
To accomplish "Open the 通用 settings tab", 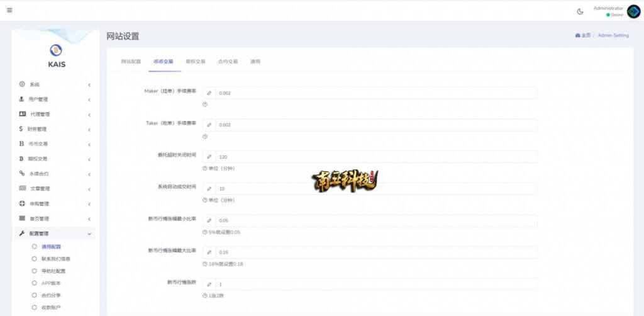I will point(255,62).
